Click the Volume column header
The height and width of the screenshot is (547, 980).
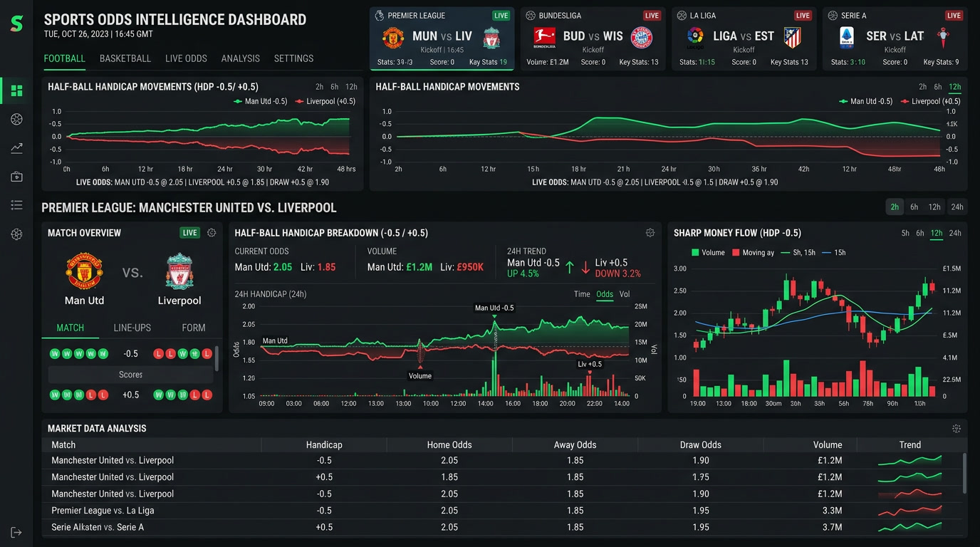click(x=828, y=444)
